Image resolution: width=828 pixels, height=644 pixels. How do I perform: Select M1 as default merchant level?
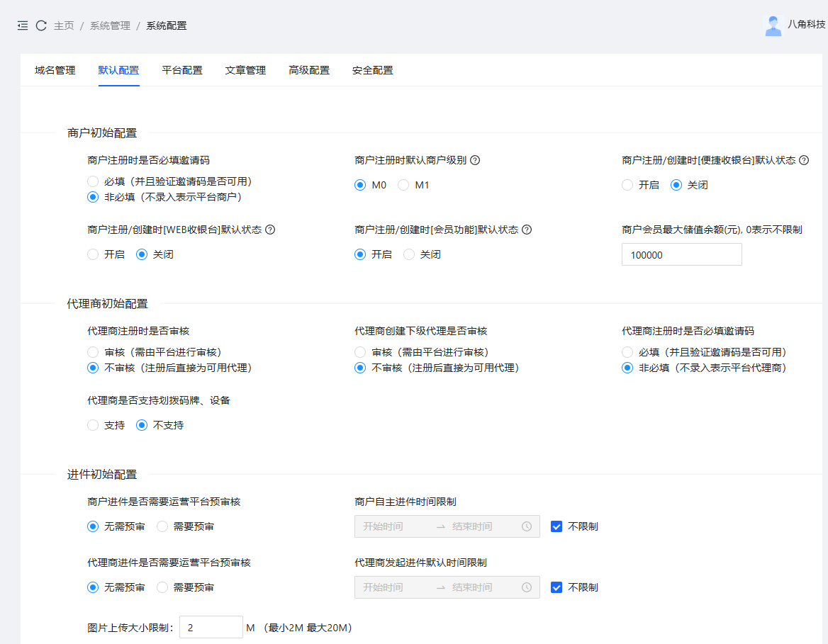(403, 185)
